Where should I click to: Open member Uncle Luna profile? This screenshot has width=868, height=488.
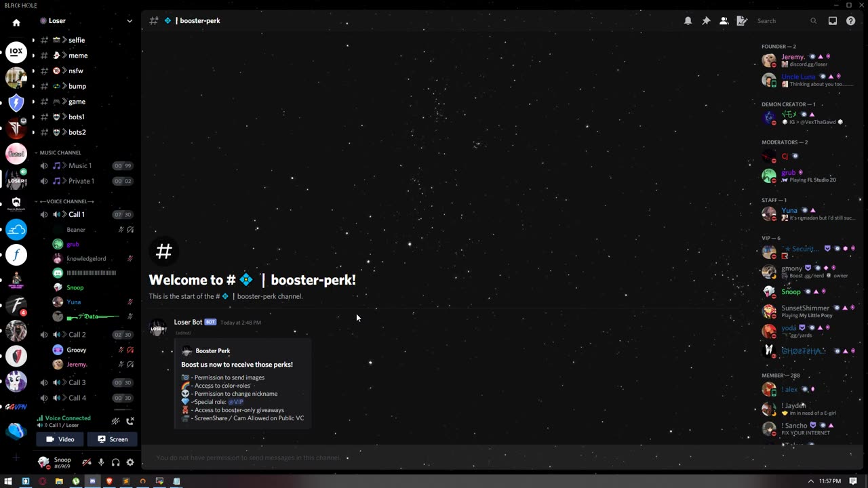798,77
